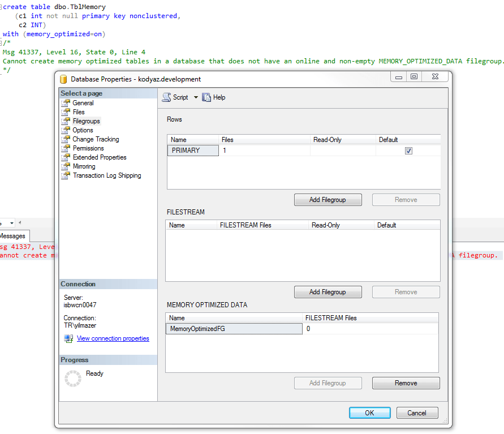Click Add Filegroup under FILESTREAM section
Viewport: 504px width, 434px height.
tap(328, 291)
